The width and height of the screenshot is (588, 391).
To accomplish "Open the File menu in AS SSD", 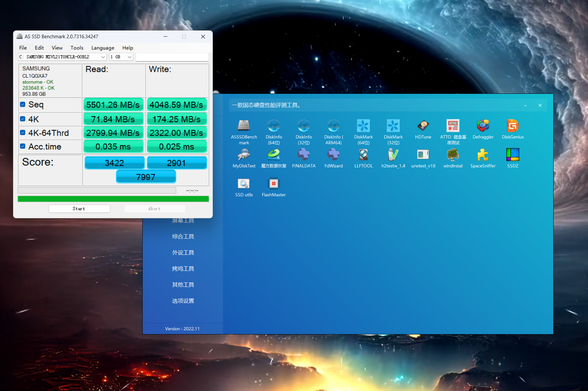I will 23,48.
